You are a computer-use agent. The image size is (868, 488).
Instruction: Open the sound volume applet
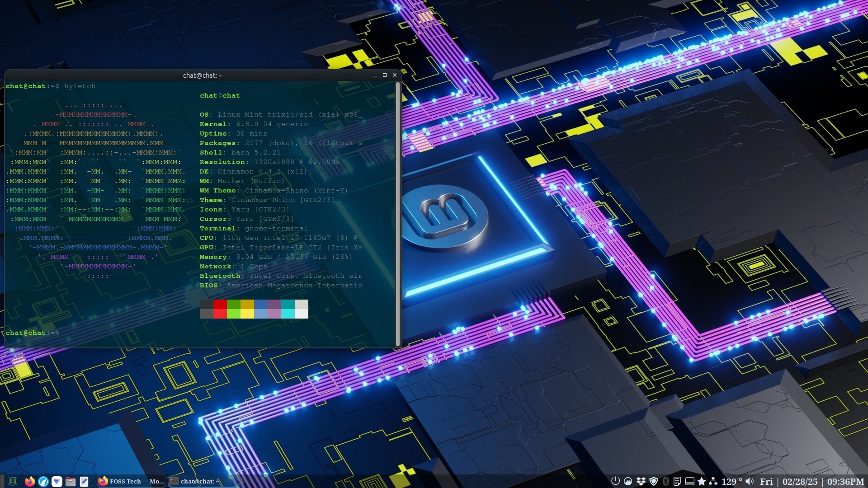750,481
